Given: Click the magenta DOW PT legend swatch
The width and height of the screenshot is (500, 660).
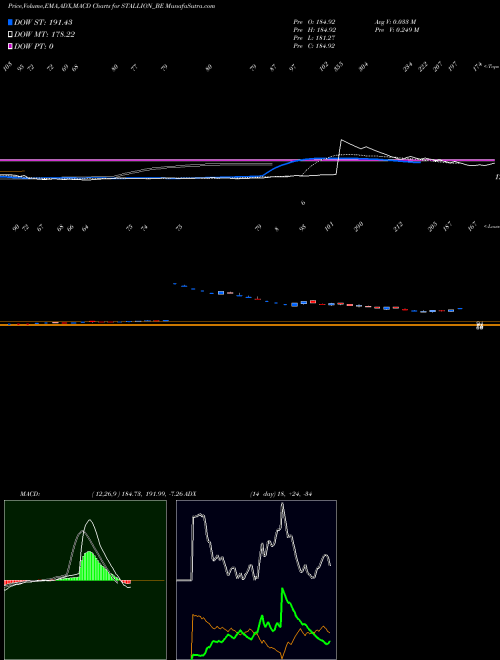Looking at the screenshot, I should click(10, 46).
